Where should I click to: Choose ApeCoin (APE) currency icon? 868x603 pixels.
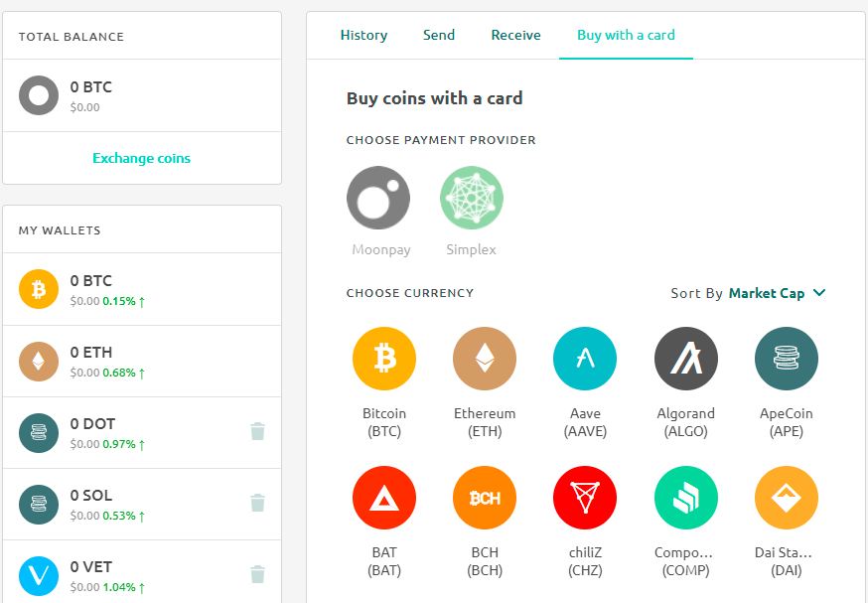pos(787,359)
